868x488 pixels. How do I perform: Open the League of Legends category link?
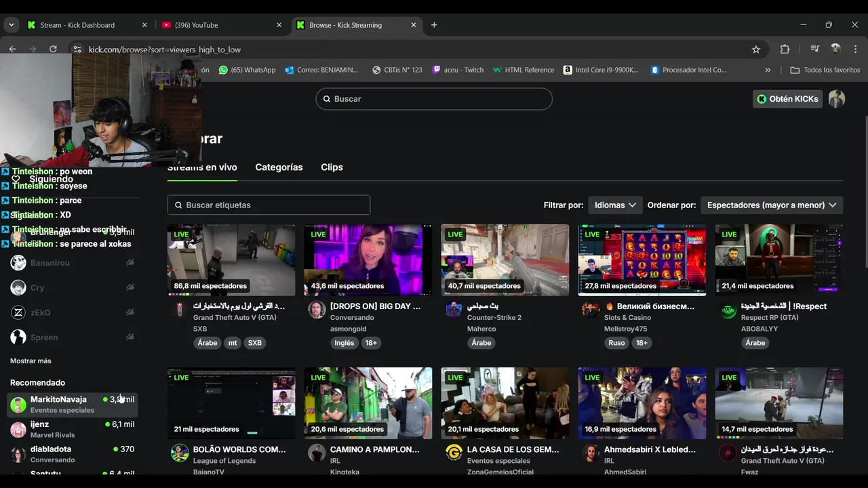(224, 461)
